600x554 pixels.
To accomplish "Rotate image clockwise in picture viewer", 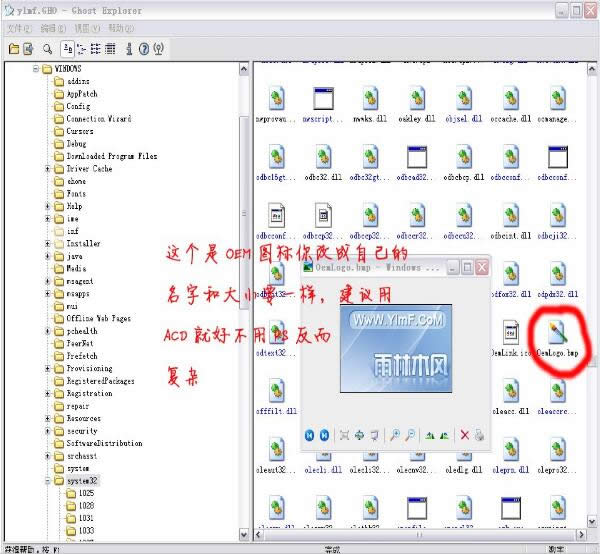I will pyautogui.click(x=430, y=435).
